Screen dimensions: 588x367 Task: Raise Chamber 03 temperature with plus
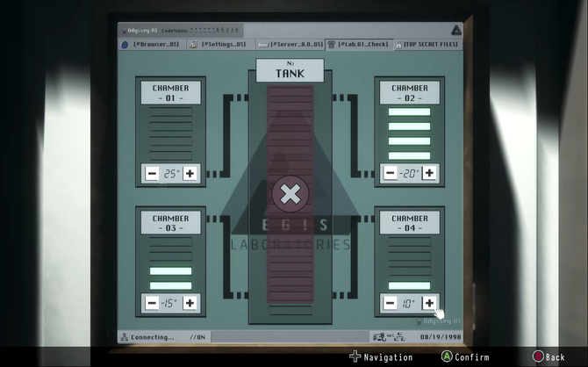click(190, 303)
